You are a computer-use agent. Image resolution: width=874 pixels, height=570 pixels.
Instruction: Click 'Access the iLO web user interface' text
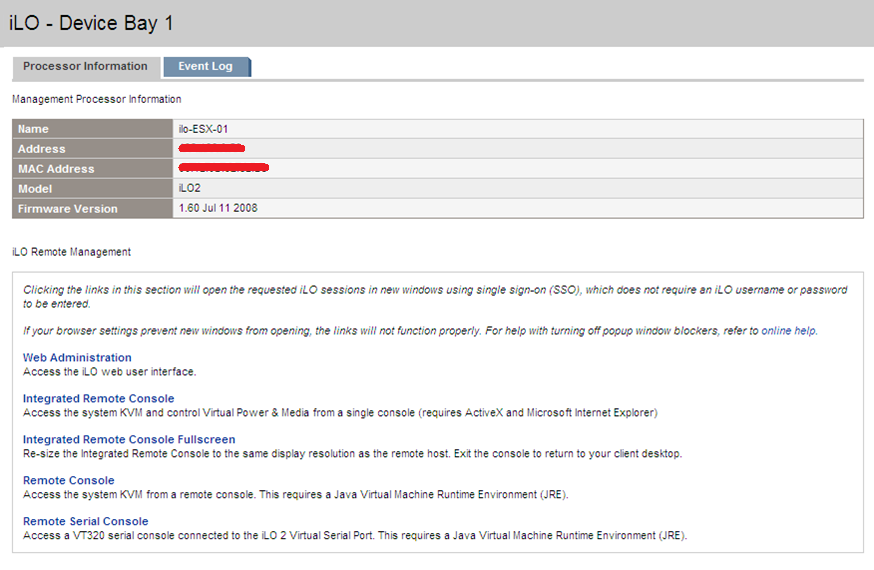[109, 372]
